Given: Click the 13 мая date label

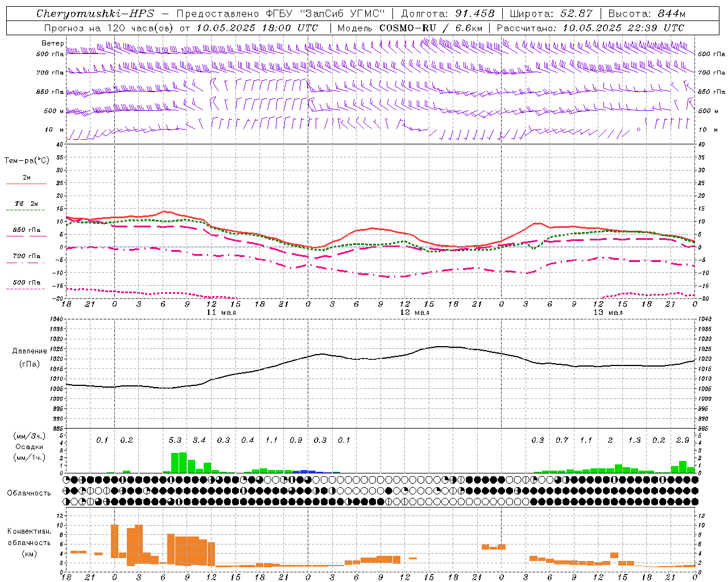Looking at the screenshot, I should pyautogui.click(x=608, y=313).
